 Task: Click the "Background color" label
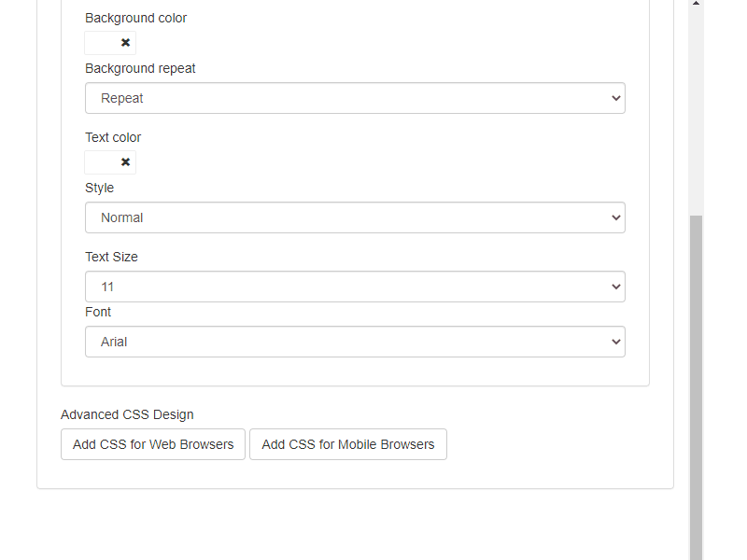[x=135, y=18]
